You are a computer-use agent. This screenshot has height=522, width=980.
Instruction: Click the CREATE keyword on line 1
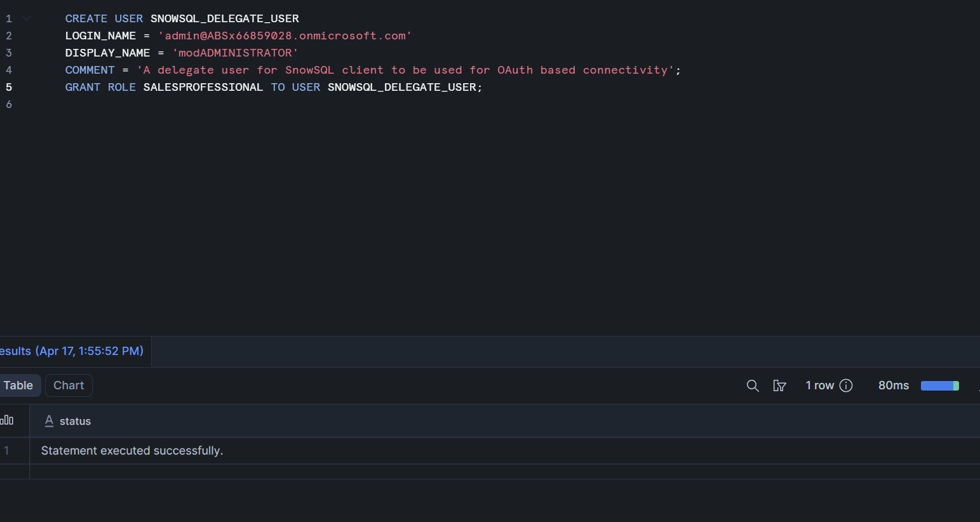[x=86, y=18]
